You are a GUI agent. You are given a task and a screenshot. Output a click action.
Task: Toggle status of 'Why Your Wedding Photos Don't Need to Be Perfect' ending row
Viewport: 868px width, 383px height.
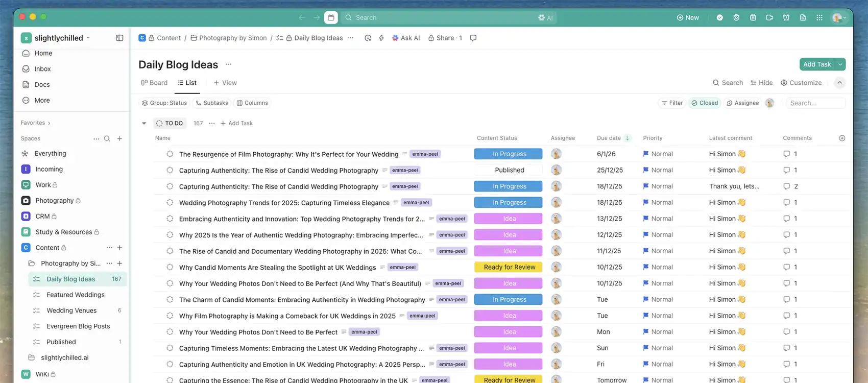pos(170,332)
